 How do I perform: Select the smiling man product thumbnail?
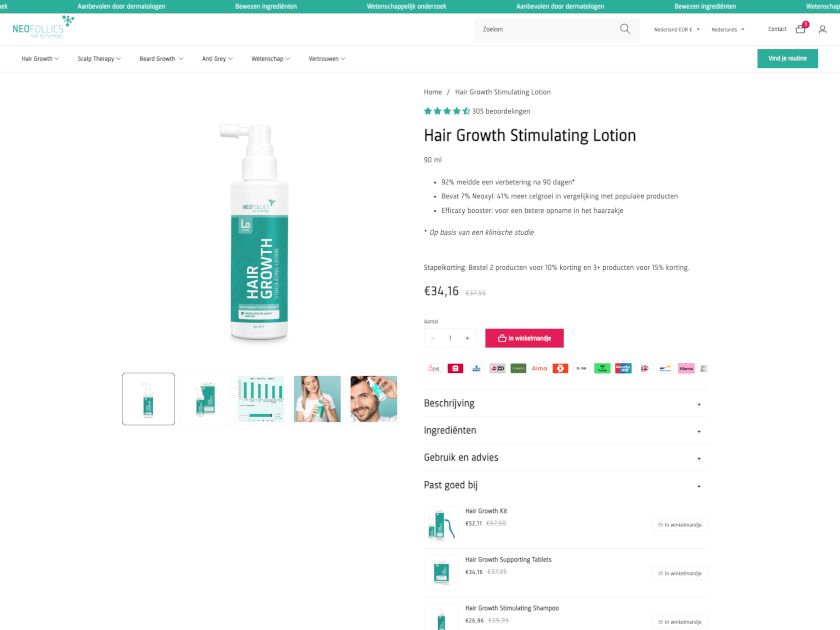click(373, 399)
